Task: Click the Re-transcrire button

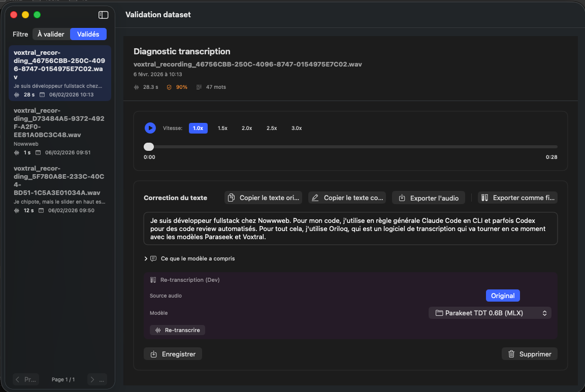Action: tap(177, 330)
